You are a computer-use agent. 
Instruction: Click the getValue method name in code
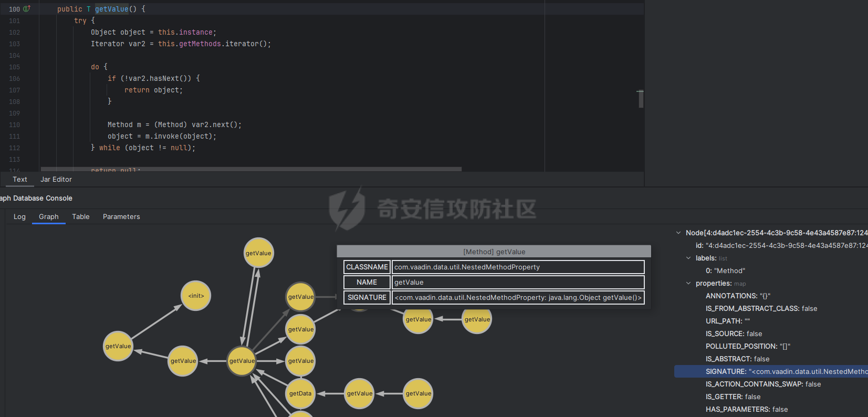tap(111, 9)
